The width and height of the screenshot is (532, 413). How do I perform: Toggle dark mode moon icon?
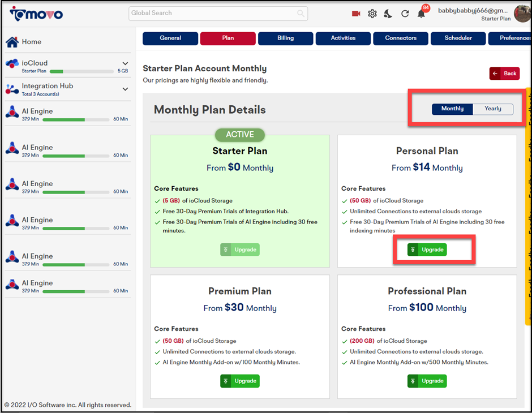tap(388, 14)
